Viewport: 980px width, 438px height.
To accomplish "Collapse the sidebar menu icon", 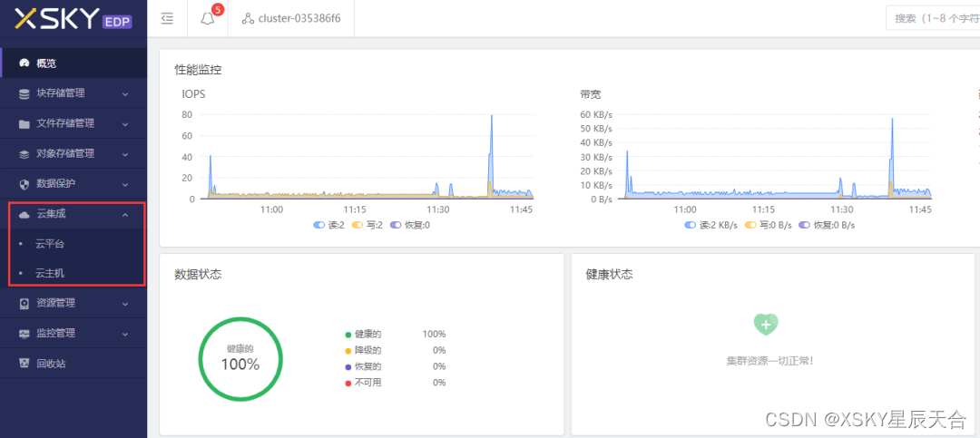I will click(x=167, y=19).
